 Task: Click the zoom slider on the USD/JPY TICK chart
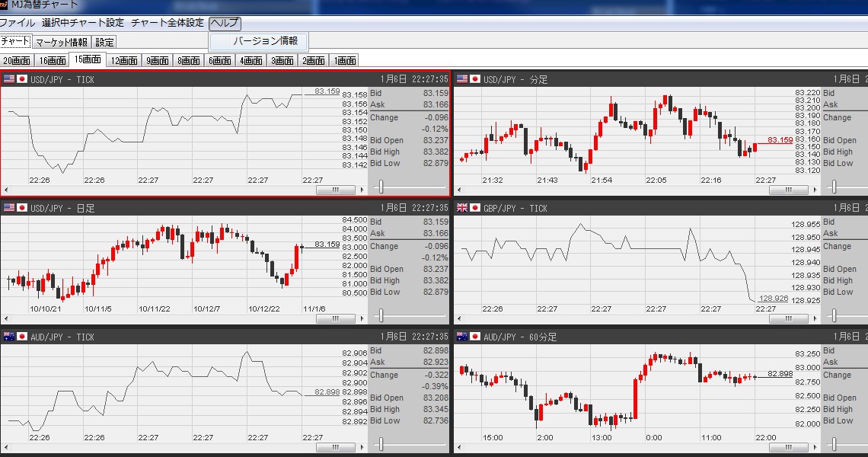[x=381, y=187]
